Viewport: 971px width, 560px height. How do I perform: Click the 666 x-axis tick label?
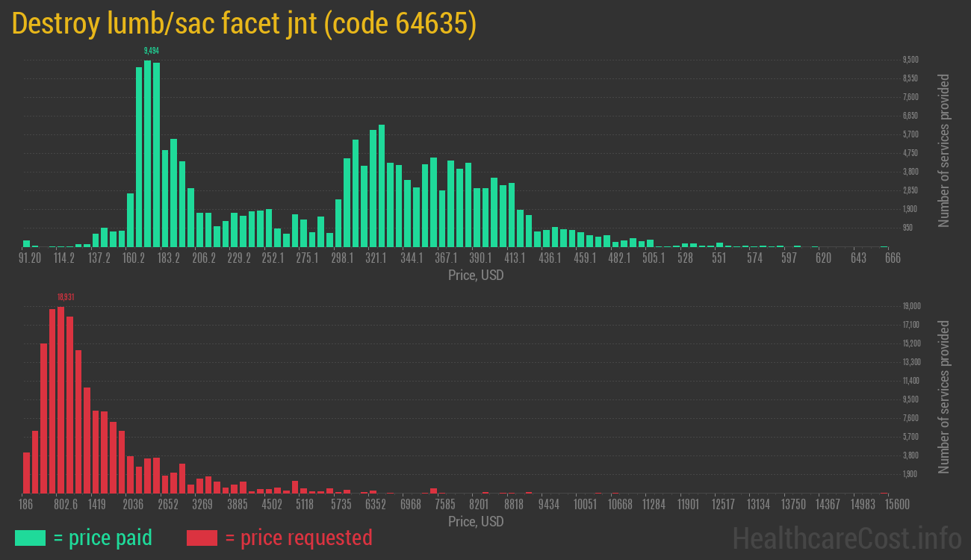click(892, 258)
